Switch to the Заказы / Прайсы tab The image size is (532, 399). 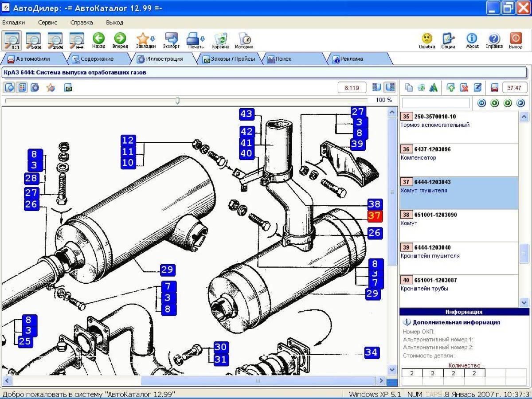229,59
